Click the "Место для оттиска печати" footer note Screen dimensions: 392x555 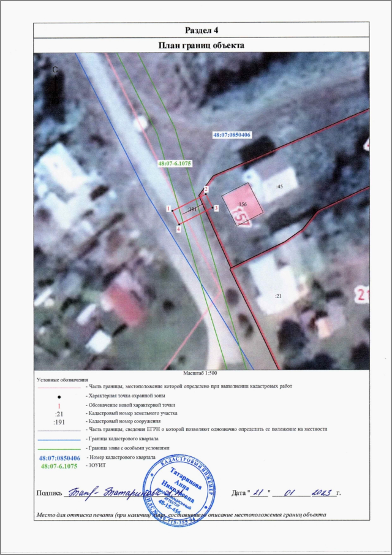(x=181, y=515)
